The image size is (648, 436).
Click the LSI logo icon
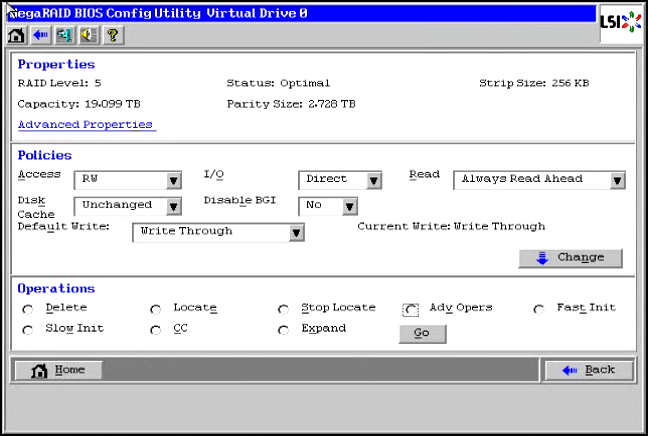pyautogui.click(x=619, y=23)
